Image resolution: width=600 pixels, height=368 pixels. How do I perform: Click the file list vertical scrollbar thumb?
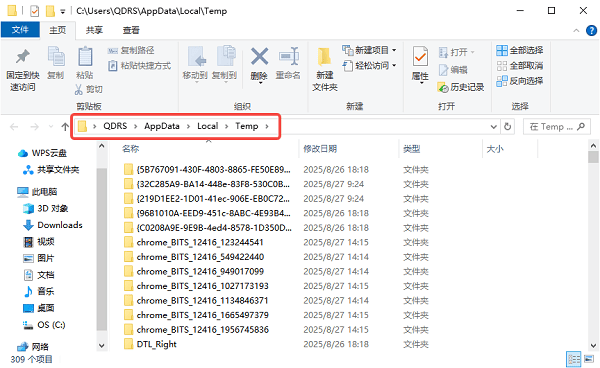[x=593, y=157]
